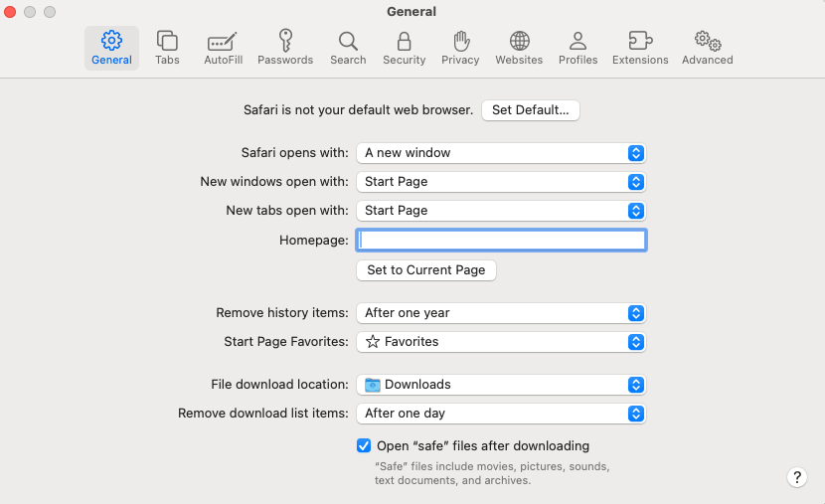825x504 pixels.
Task: Open File download location dropdown
Action: (501, 385)
